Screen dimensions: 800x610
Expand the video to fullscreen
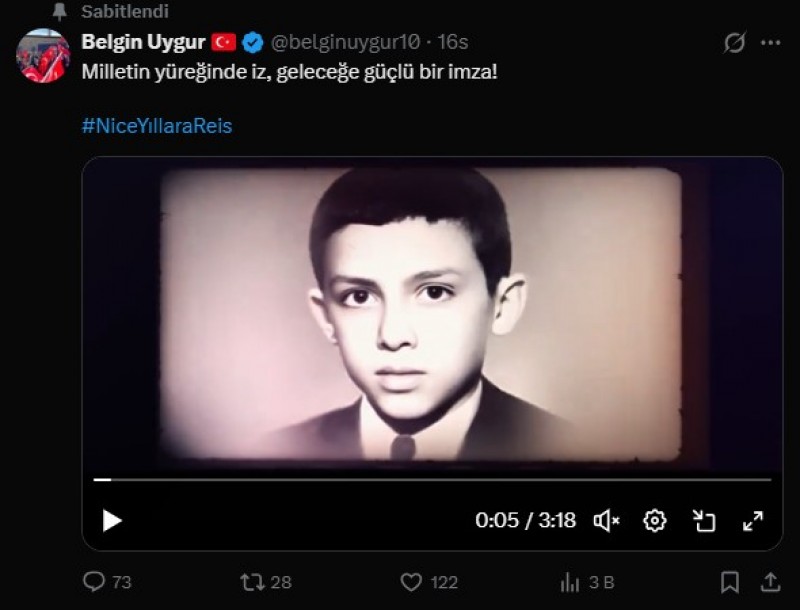coord(753,520)
